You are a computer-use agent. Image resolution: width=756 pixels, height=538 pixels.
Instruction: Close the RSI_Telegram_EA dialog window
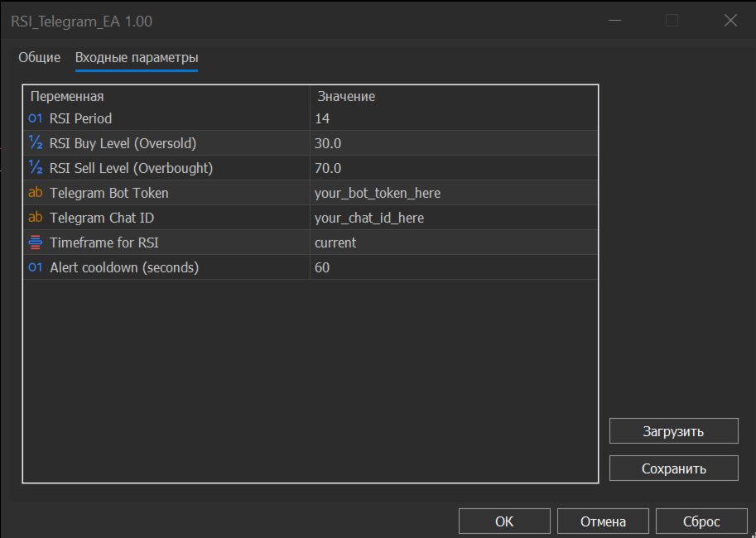pyautogui.click(x=730, y=21)
